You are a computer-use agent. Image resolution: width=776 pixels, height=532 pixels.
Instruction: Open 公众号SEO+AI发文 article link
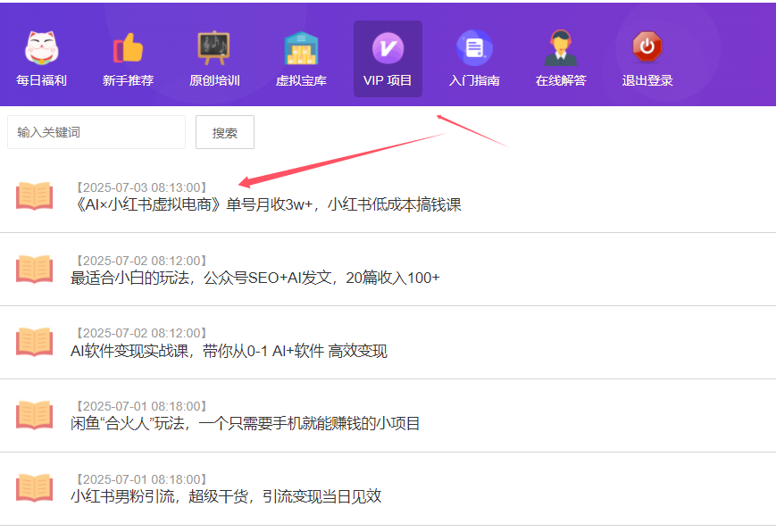click(254, 278)
